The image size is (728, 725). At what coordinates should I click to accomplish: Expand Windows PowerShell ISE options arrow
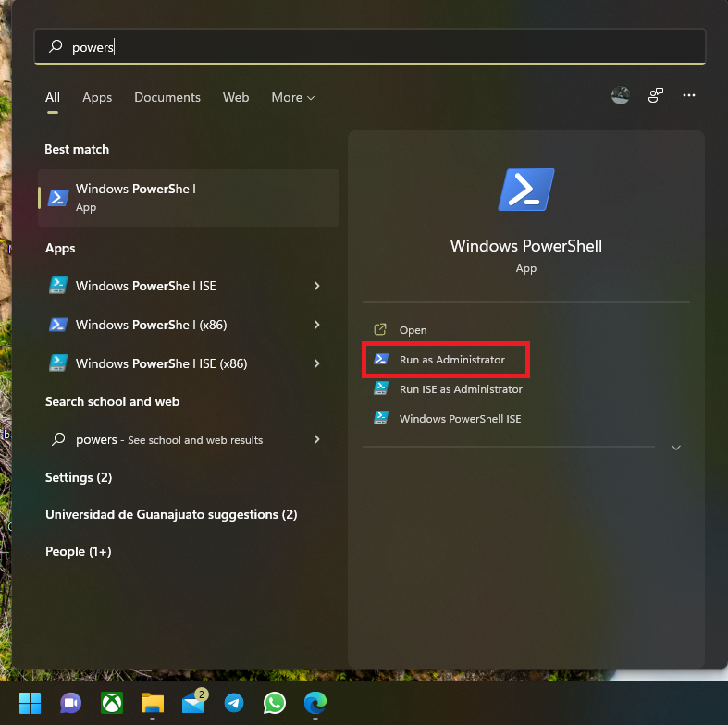tap(316, 286)
